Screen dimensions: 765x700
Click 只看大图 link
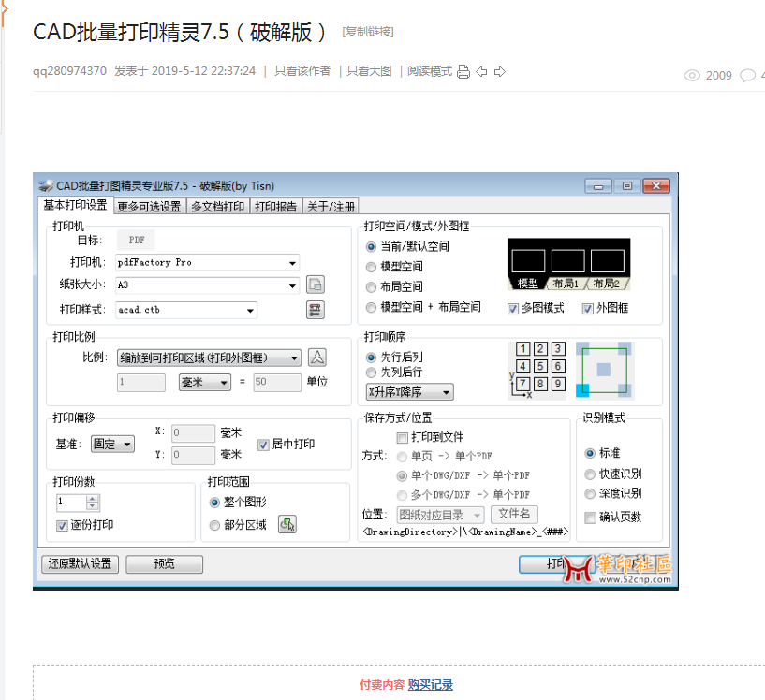tap(369, 71)
